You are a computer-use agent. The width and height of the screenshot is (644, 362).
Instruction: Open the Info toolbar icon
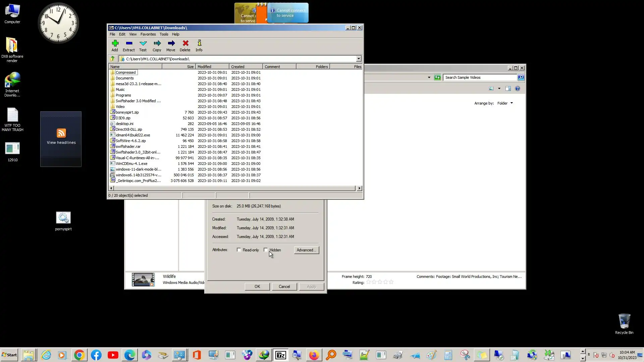tap(199, 46)
